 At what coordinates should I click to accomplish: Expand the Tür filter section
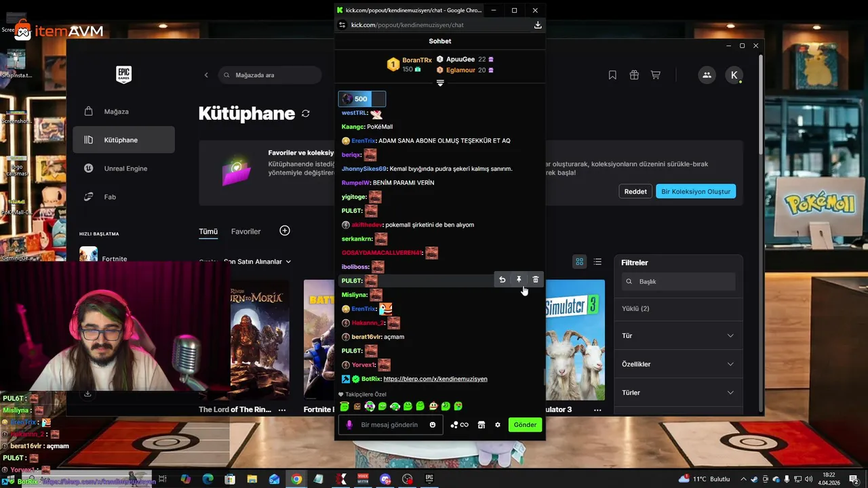678,335
